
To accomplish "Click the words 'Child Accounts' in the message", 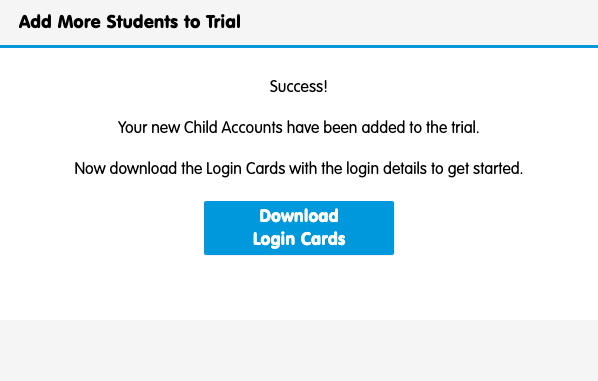I will point(233,127).
